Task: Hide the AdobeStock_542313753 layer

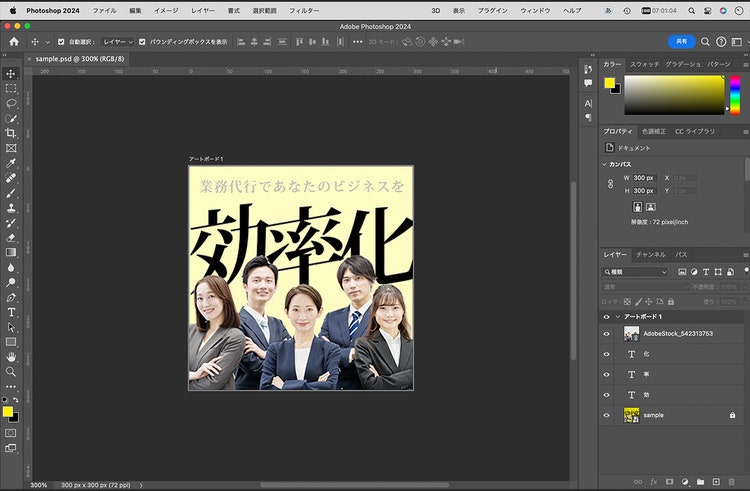Action: tap(607, 334)
